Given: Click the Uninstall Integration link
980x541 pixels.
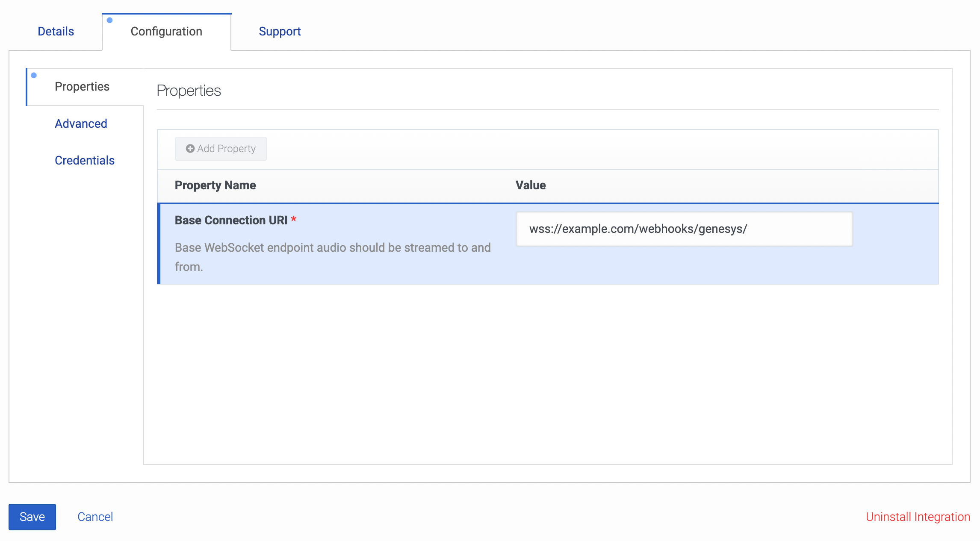Looking at the screenshot, I should 916,517.
